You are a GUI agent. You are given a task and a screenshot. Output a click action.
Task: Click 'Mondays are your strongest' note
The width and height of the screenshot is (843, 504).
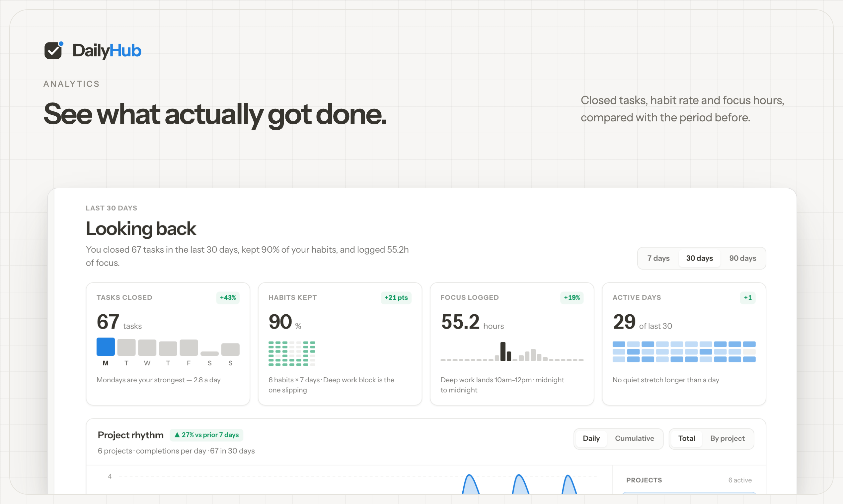158,380
